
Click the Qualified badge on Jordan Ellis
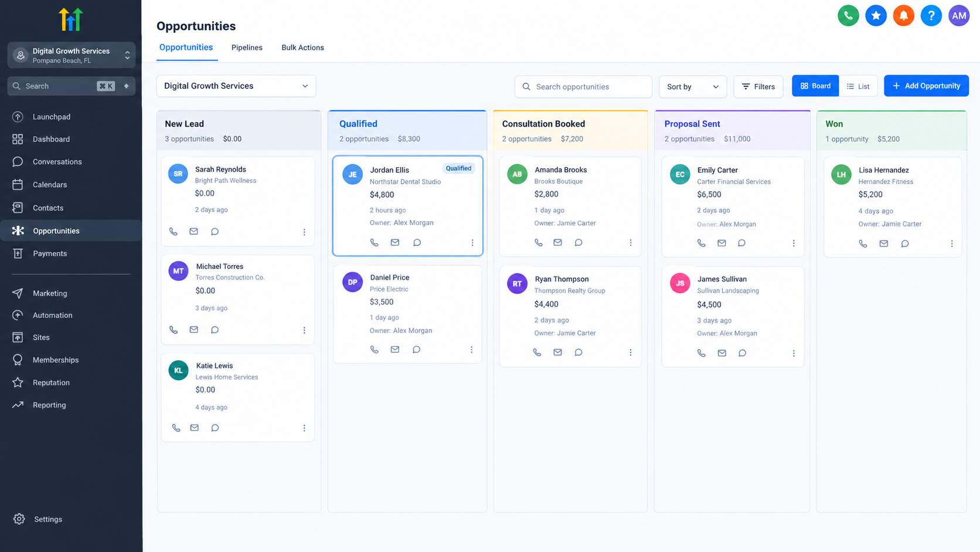458,168
